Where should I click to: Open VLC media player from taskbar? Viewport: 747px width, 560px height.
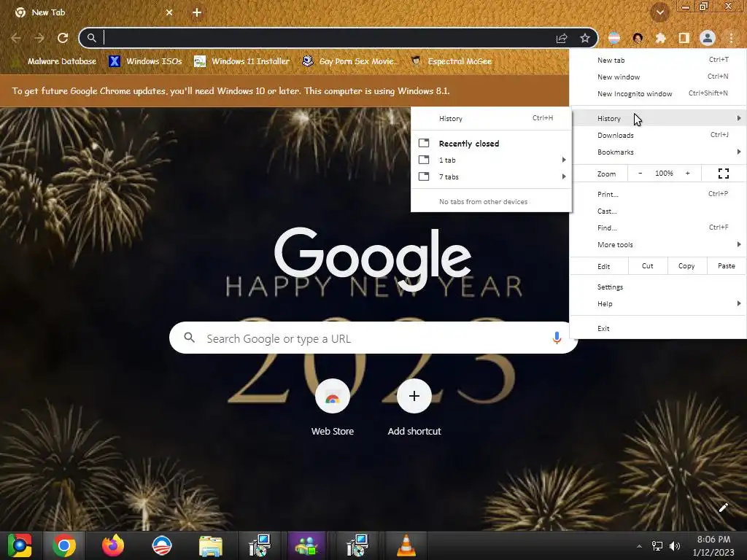pyautogui.click(x=406, y=545)
